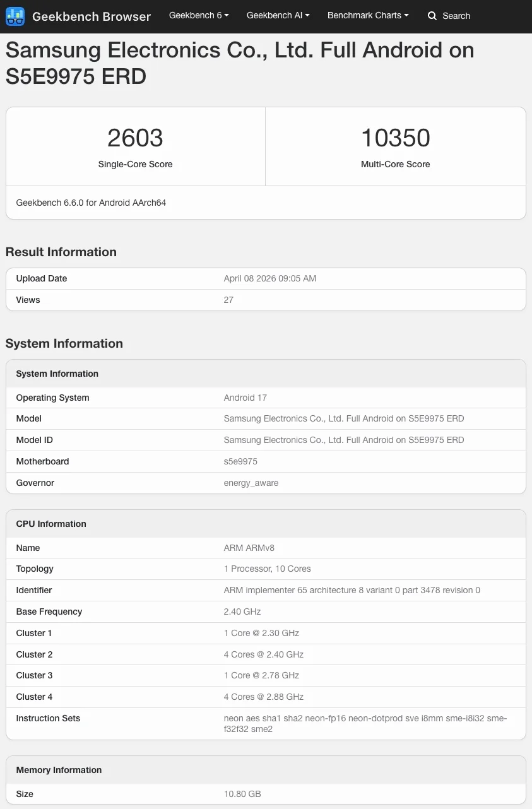Screen dimensions: 532x809
Task: Select the Single-Core Score panel
Action: [135, 146]
